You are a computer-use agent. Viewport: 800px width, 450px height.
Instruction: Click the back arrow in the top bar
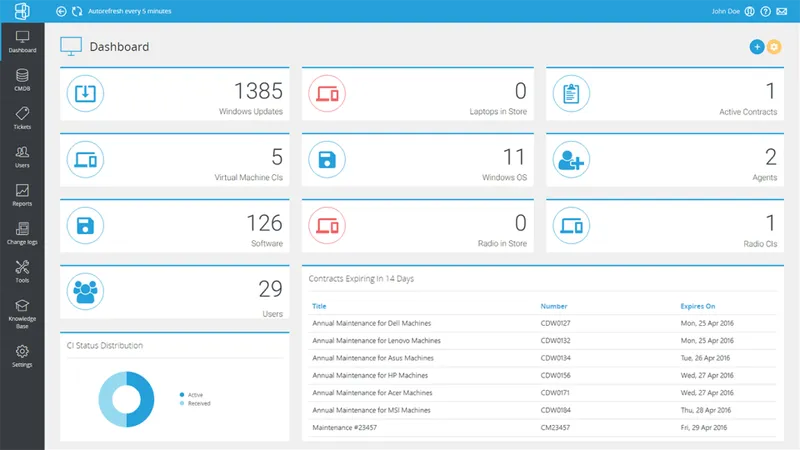(x=61, y=11)
